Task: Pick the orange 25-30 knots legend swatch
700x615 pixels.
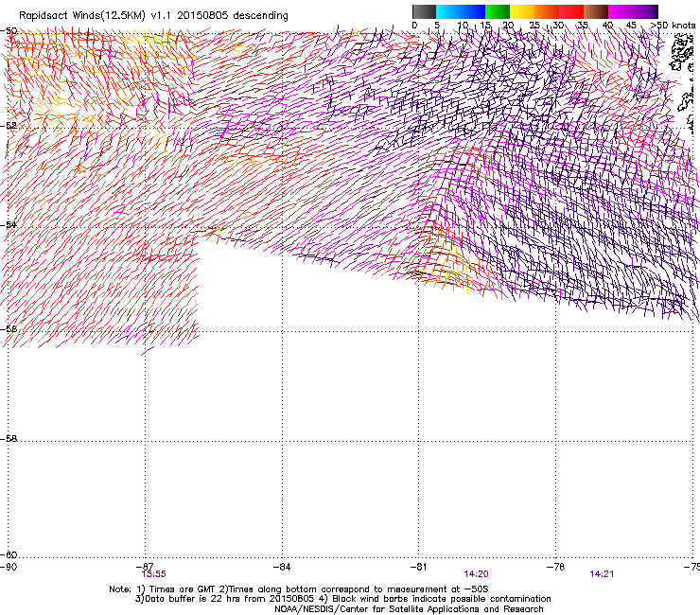Action: [x=547, y=11]
